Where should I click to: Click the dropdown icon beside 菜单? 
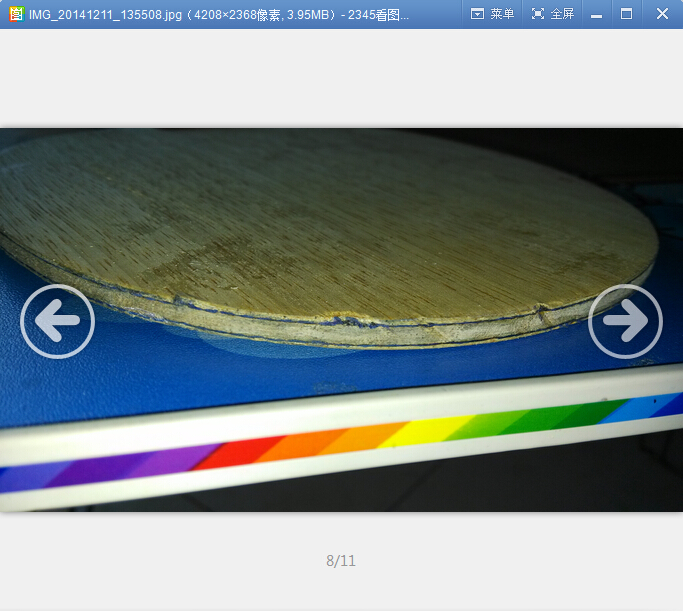tap(477, 14)
